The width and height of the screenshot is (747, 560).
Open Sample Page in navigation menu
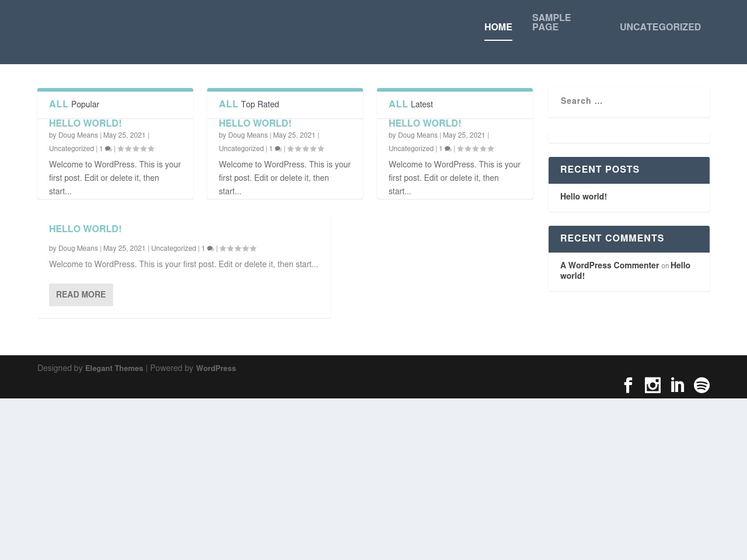pyautogui.click(x=551, y=22)
